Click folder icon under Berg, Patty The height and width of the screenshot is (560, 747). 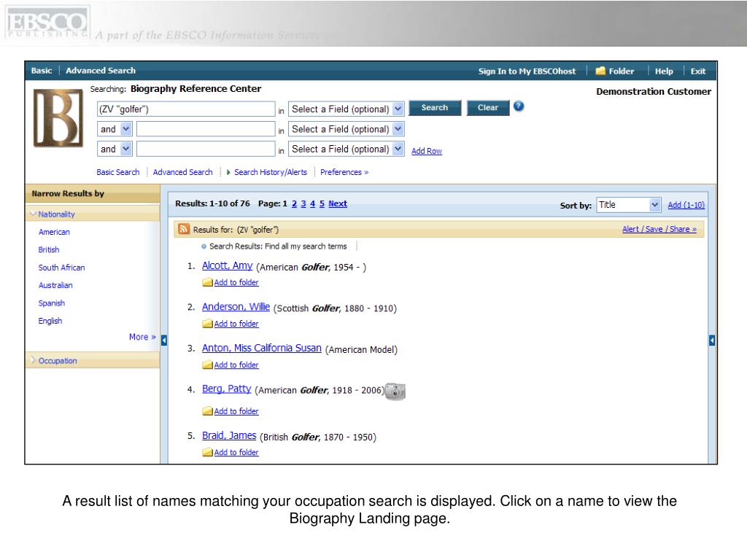[207, 411]
